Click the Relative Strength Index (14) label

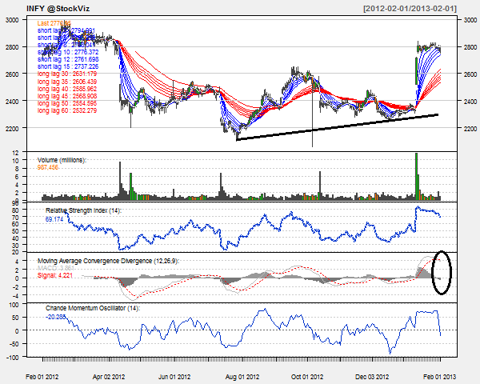point(84,211)
